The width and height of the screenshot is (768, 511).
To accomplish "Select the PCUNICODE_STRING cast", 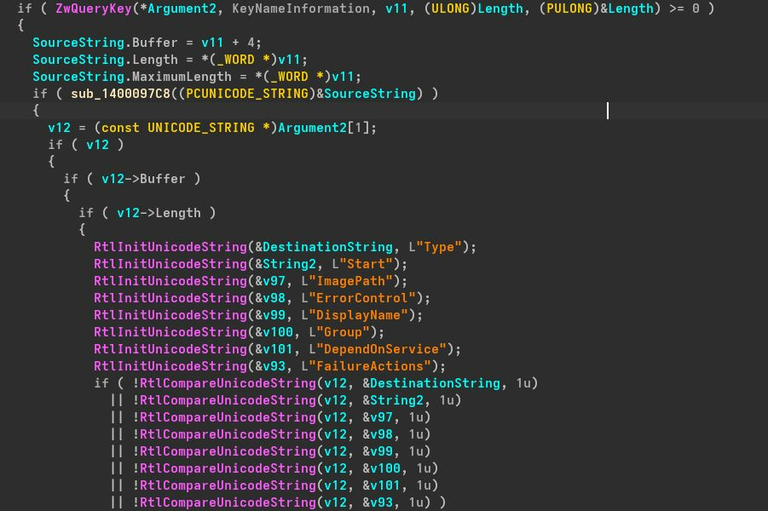I will click(247, 94).
